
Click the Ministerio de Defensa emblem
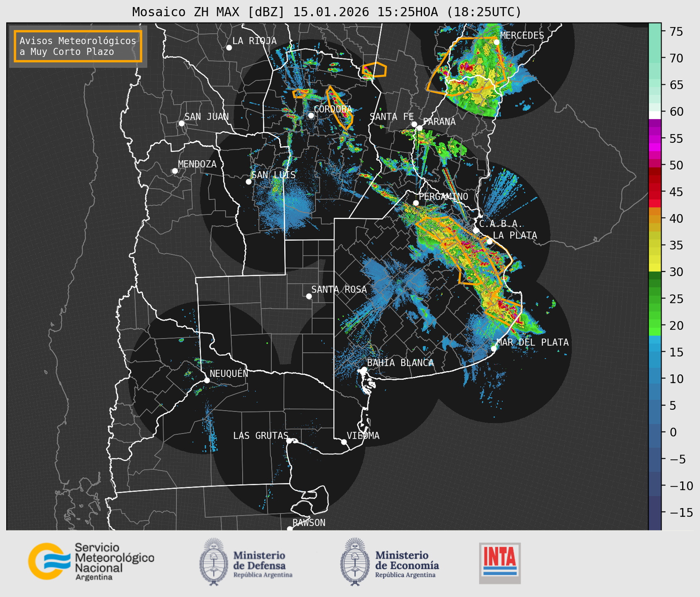point(214,562)
